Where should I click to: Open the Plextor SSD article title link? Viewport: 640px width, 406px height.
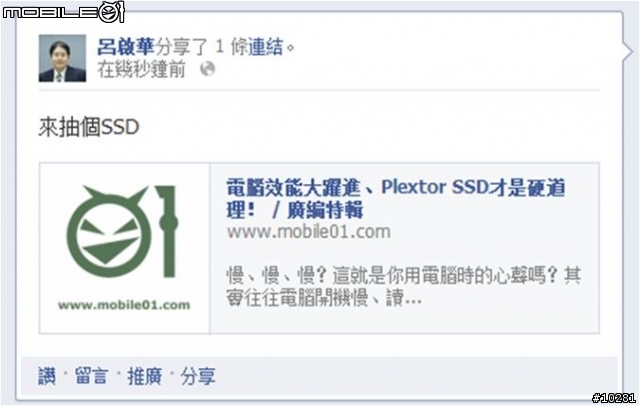(396, 199)
